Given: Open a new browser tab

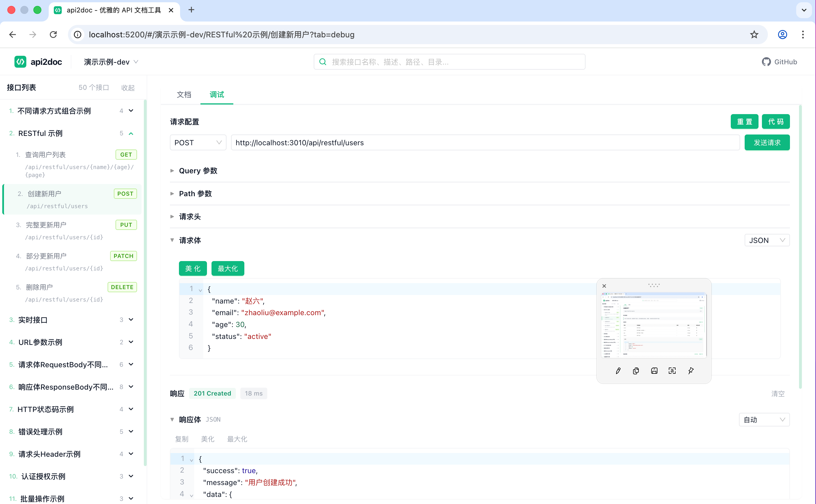Looking at the screenshot, I should tap(191, 10).
